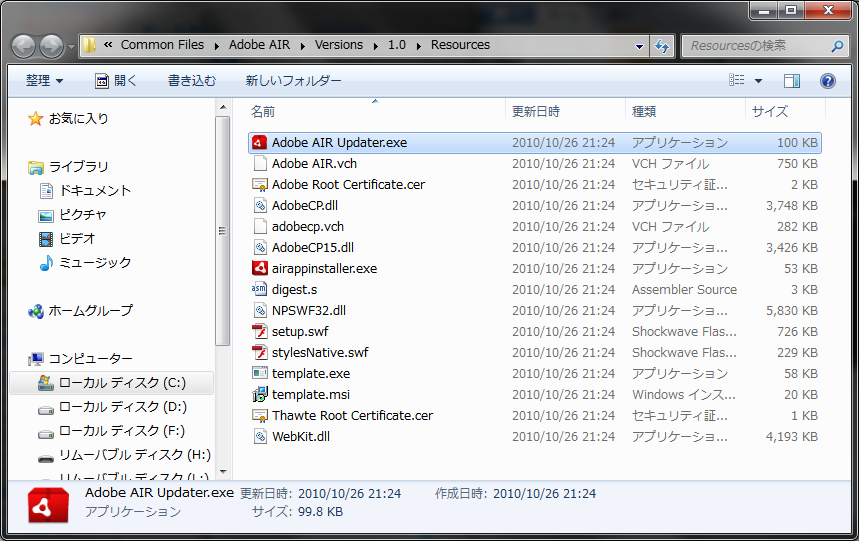Screen dimensions: 859x541
Task: Click the 新しいフォルダー toolbar button
Action: tap(293, 81)
